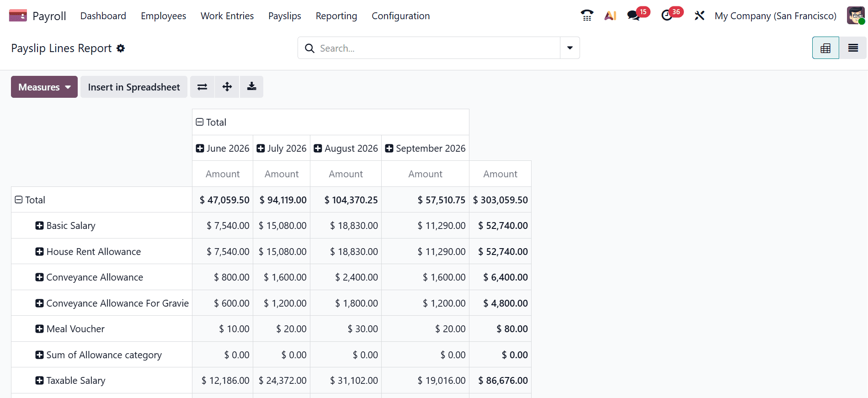This screenshot has width=868, height=398.
Task: Collapse the Total row
Action: [19, 200]
